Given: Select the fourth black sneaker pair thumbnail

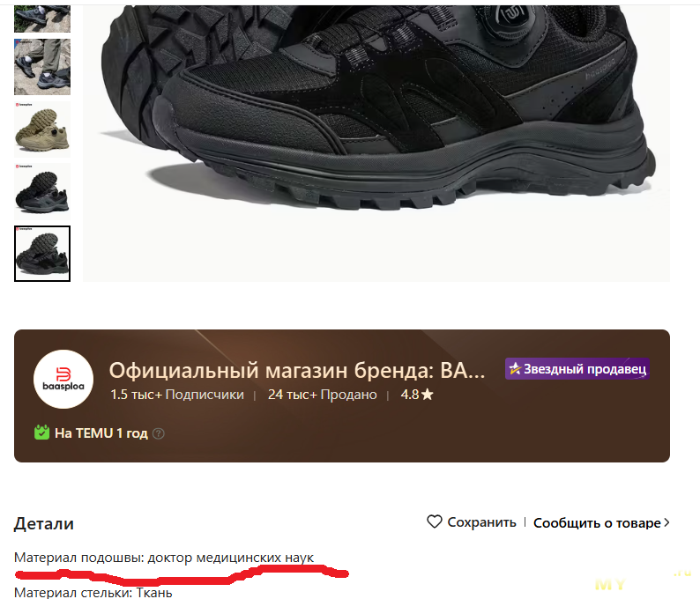Looking at the screenshot, I should coord(42,191).
